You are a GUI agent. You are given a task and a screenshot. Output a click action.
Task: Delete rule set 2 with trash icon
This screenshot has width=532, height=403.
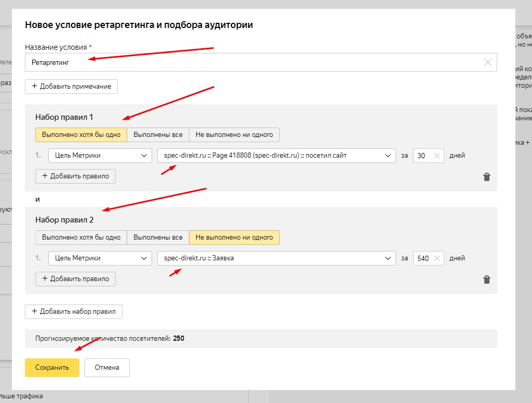point(486,280)
